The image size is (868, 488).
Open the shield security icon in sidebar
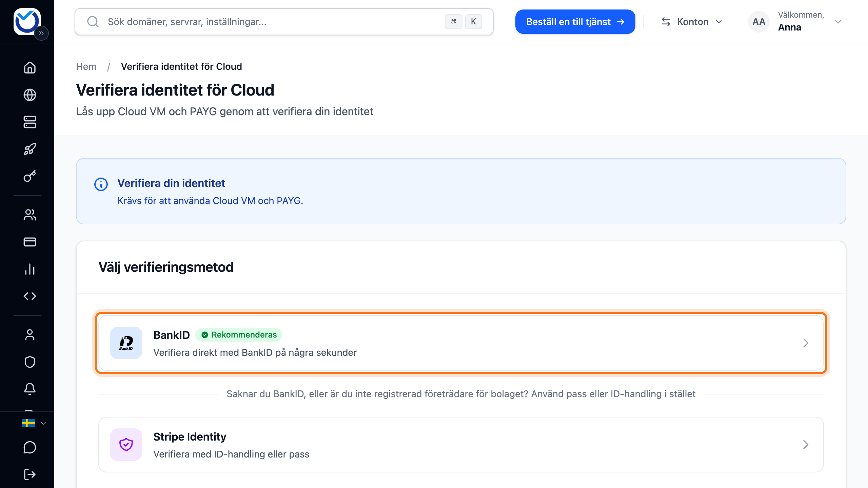(30, 362)
